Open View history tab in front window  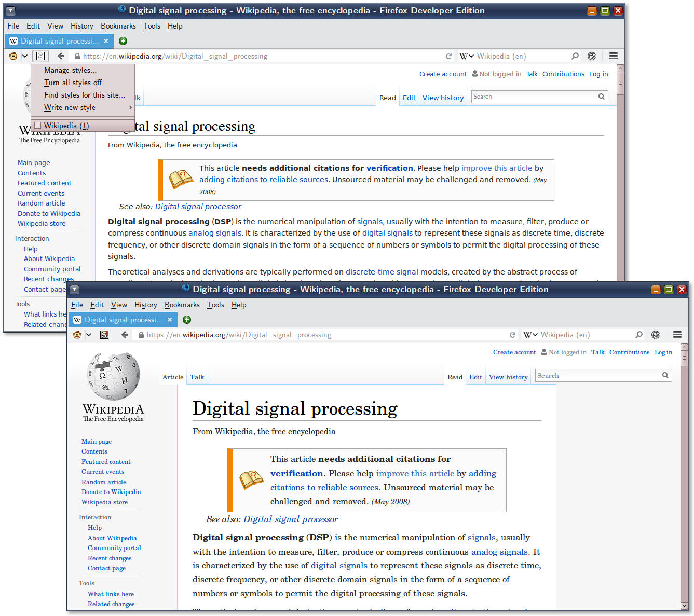click(508, 377)
